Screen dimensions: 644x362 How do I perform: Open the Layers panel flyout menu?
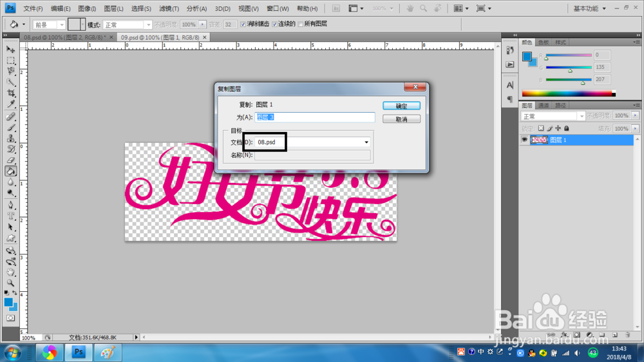[x=636, y=106]
